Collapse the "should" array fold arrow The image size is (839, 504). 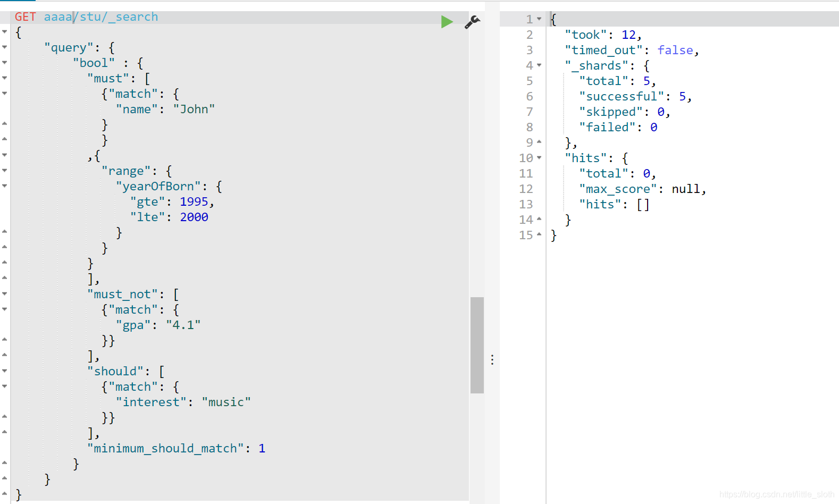5,371
